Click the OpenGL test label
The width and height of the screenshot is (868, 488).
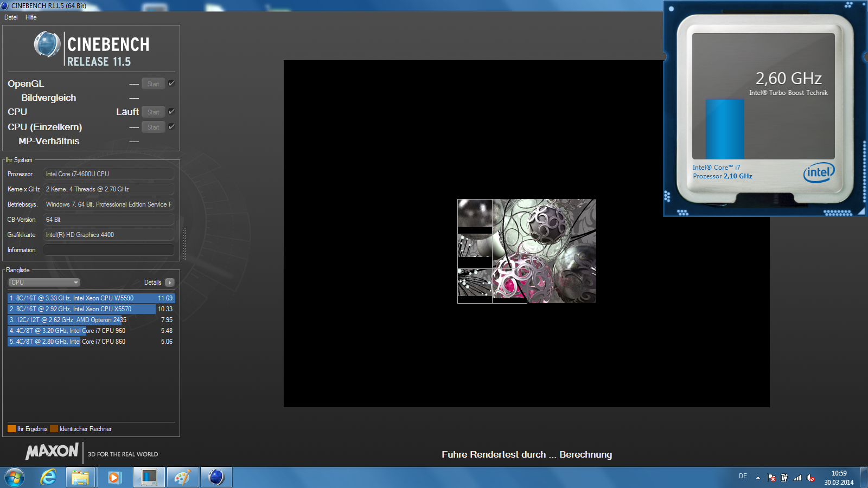coord(25,84)
